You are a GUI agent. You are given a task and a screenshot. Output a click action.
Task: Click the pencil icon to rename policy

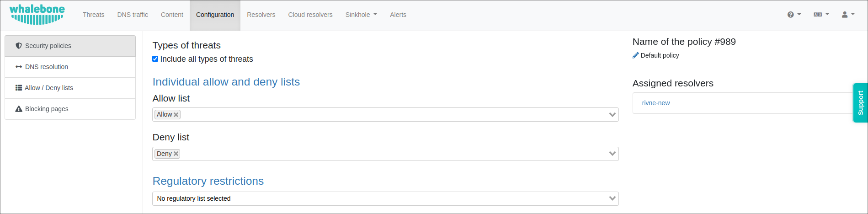tap(635, 55)
